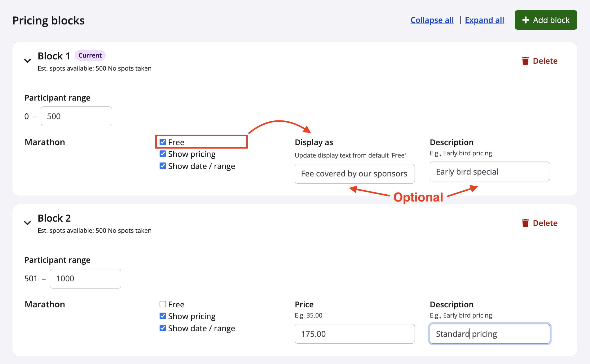Click the Display as text field

(x=354, y=174)
